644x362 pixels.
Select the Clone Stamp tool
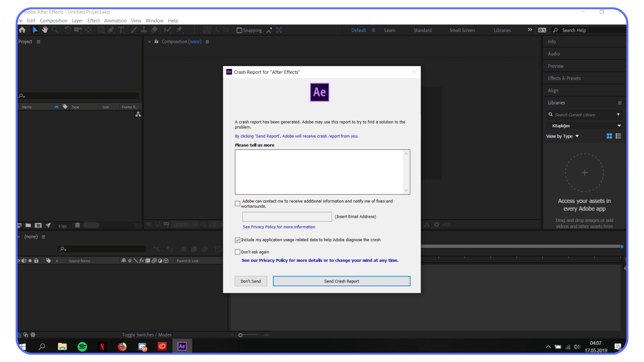click(144, 29)
